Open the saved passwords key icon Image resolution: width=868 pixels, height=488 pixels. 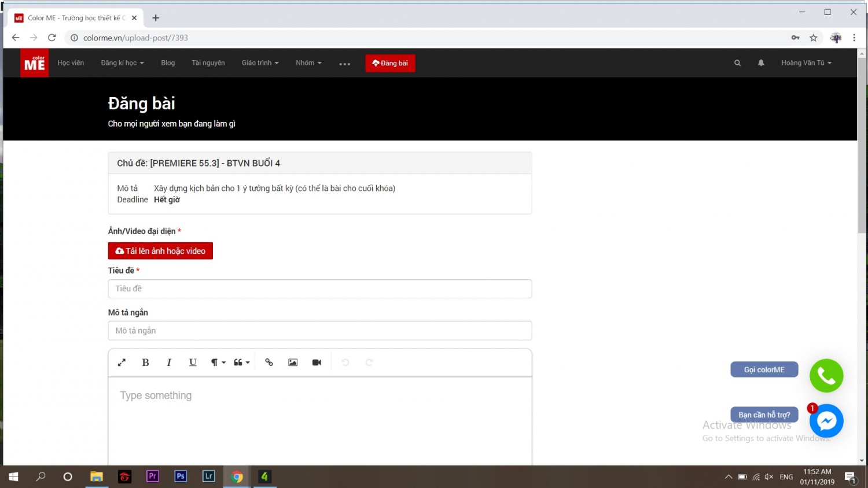point(796,38)
